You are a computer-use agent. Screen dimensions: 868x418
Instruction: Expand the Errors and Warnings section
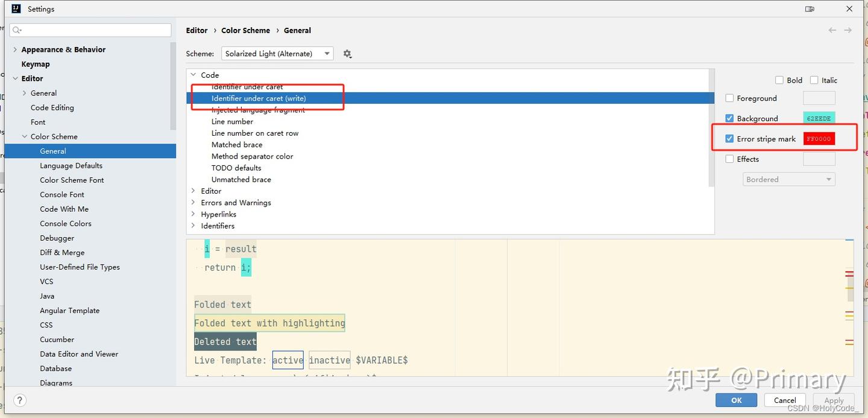pyautogui.click(x=193, y=202)
